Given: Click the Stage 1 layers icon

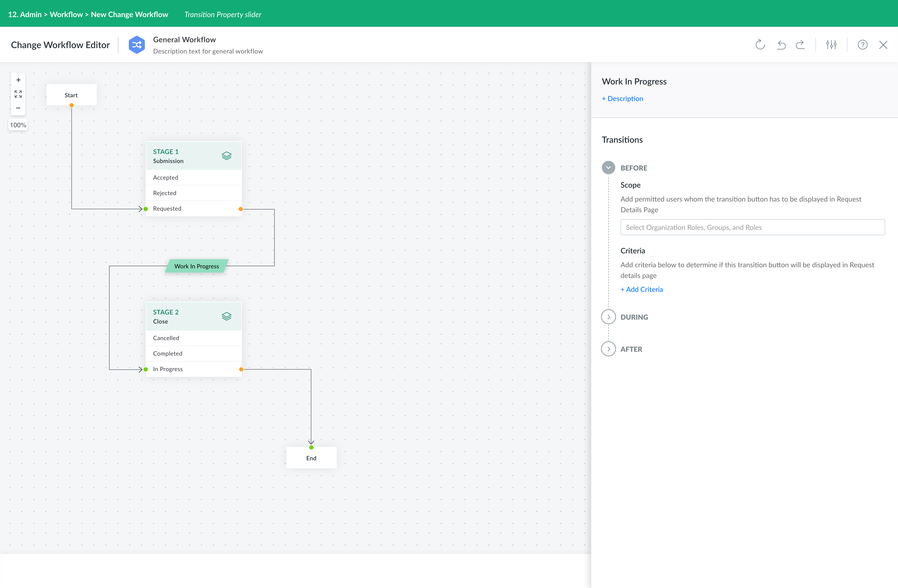Looking at the screenshot, I should 226,156.
